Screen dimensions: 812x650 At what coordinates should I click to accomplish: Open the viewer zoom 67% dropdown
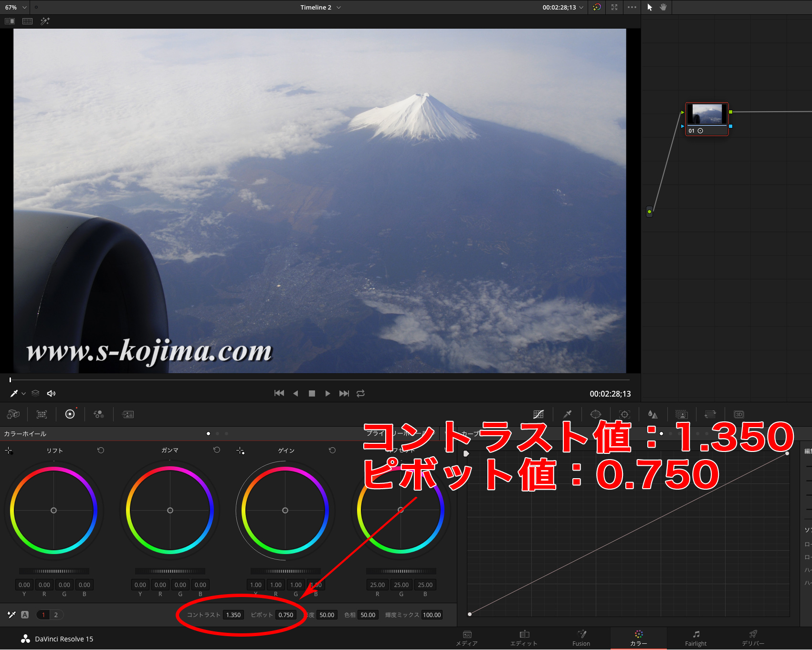(15, 8)
